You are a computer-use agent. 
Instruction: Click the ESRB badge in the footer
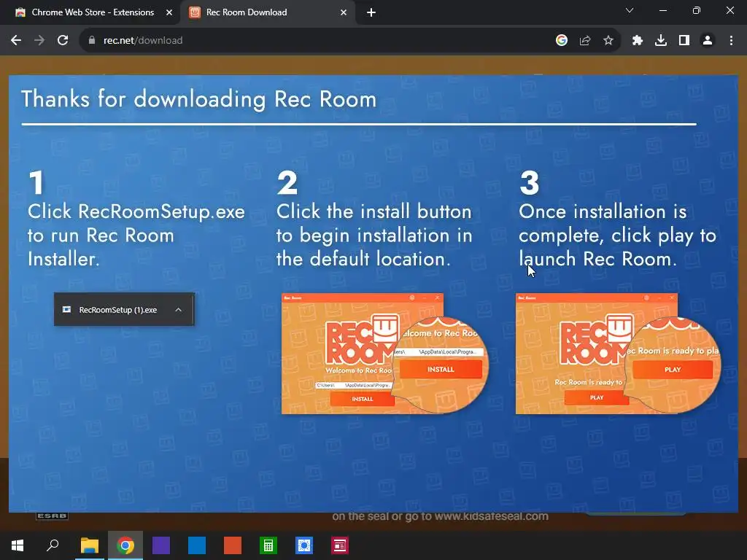(x=52, y=516)
